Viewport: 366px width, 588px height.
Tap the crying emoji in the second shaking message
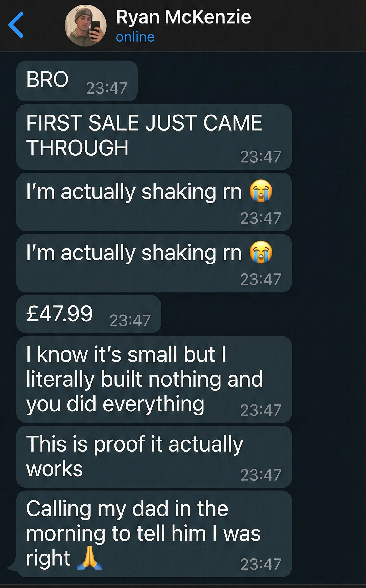tap(261, 252)
